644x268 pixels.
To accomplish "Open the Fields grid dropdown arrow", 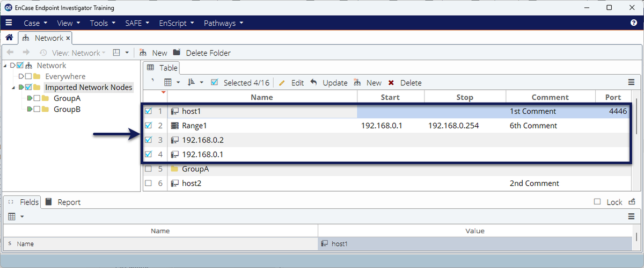I will coord(22,216).
